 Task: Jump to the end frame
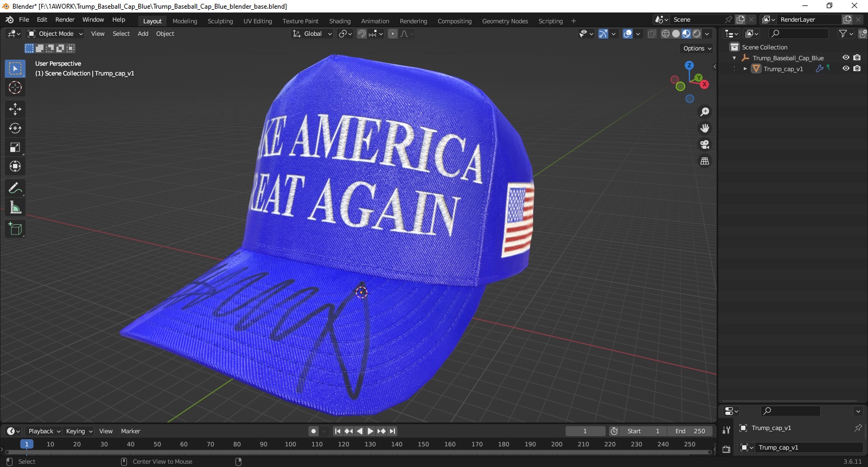click(392, 431)
